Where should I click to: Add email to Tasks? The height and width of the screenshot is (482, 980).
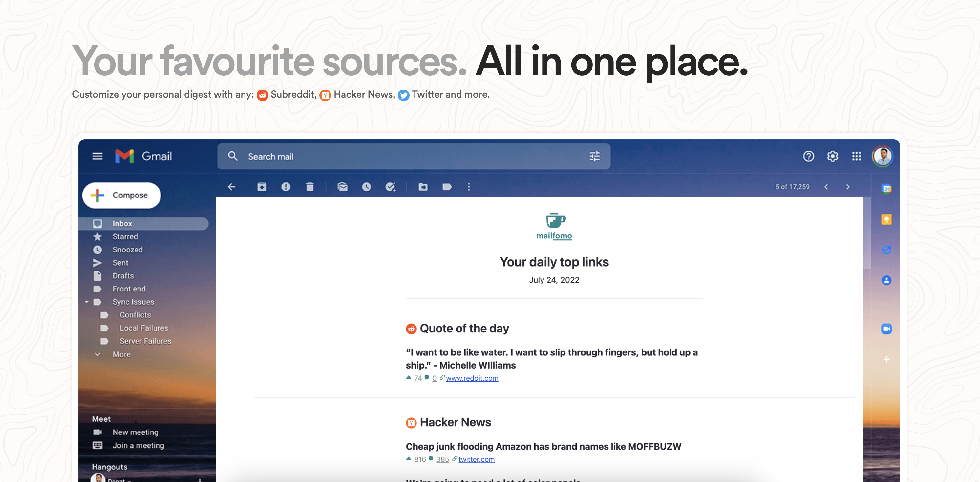click(x=390, y=187)
